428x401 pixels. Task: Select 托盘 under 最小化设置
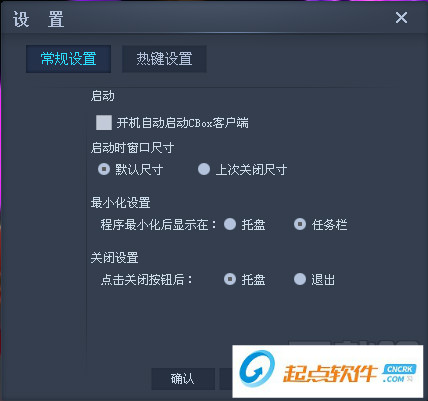(x=230, y=224)
